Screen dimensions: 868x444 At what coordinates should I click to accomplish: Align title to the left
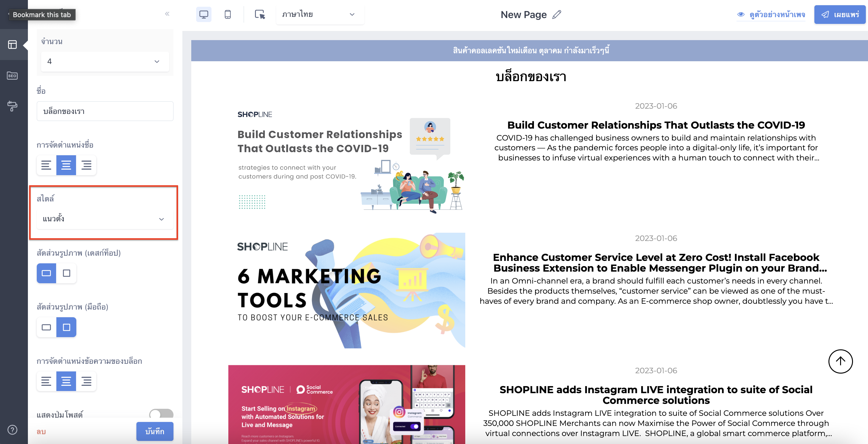point(46,165)
